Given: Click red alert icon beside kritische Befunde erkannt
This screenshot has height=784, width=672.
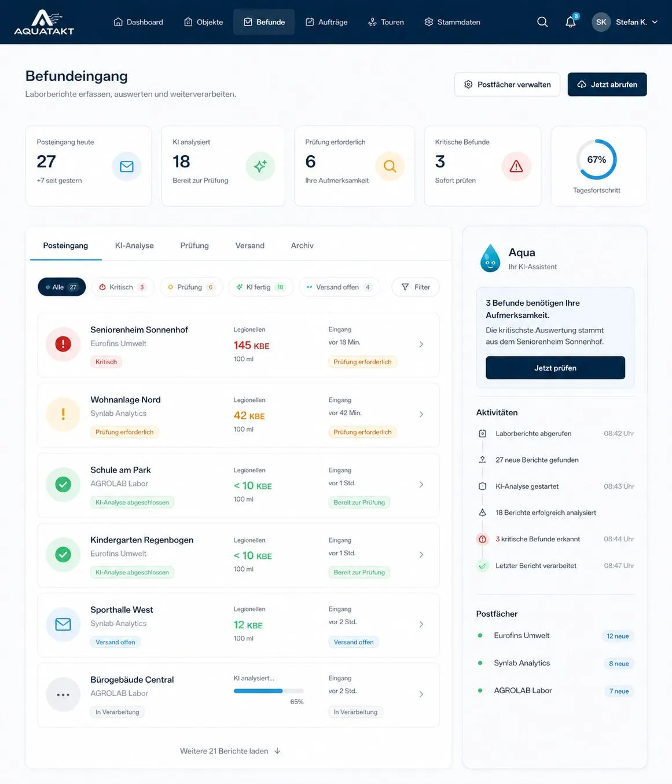Looking at the screenshot, I should point(482,539).
